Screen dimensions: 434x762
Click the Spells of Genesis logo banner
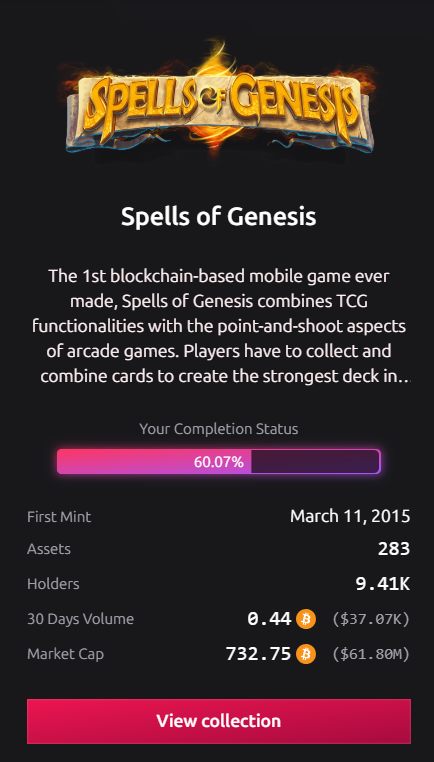[x=219, y=99]
